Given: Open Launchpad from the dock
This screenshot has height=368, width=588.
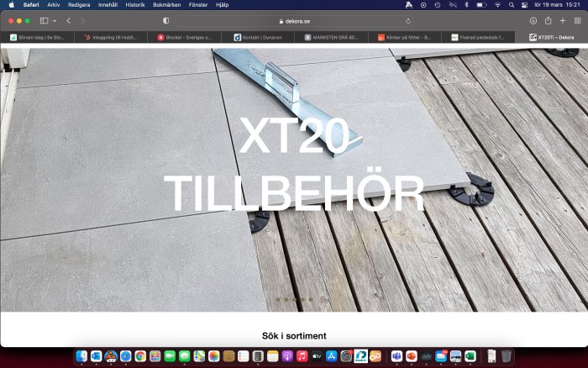Looking at the screenshot, I should 155,356.
